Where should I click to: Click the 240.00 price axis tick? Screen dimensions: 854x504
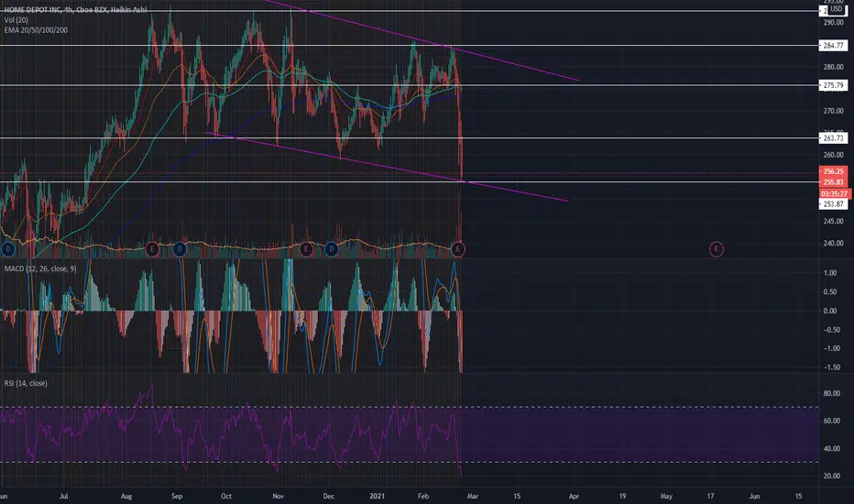(x=833, y=244)
